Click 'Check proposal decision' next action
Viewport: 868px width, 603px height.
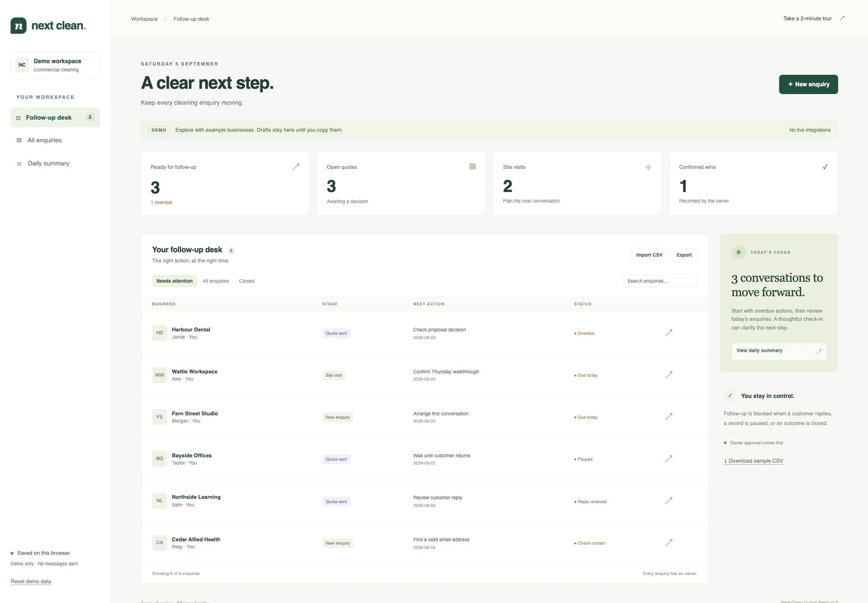pyautogui.click(x=439, y=330)
